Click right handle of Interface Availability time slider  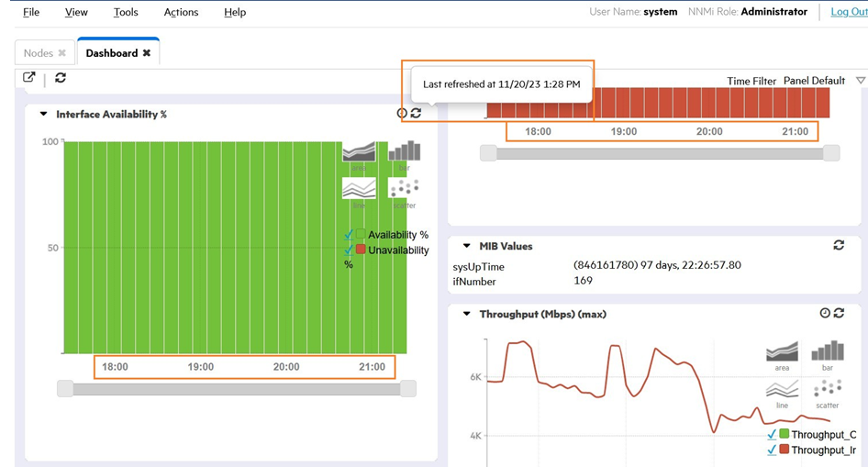click(408, 389)
